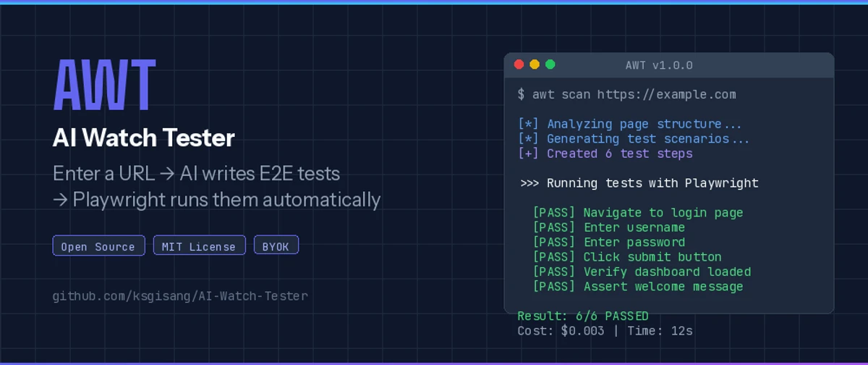Click the BYOK badge
The width and height of the screenshot is (868, 365).
276,246
